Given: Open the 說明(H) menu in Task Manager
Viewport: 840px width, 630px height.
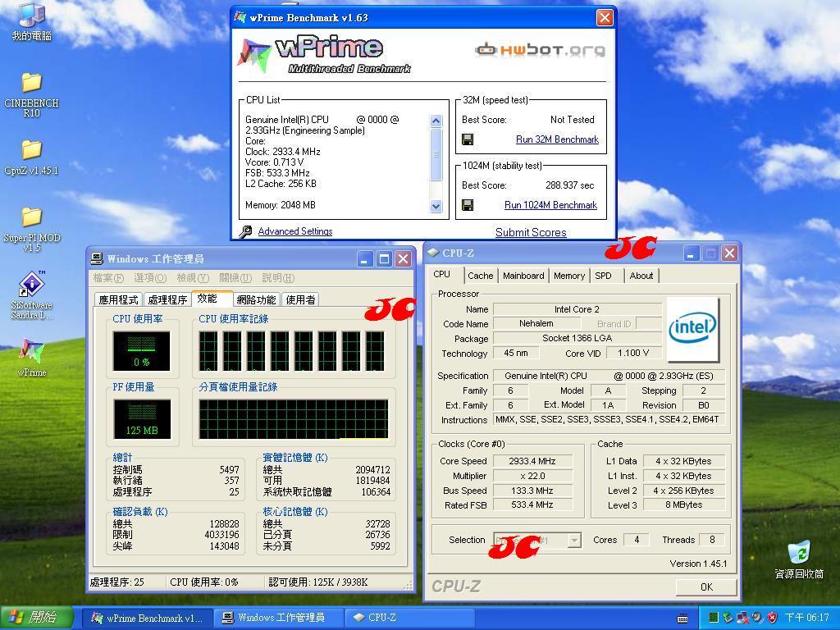Looking at the screenshot, I should 278,278.
